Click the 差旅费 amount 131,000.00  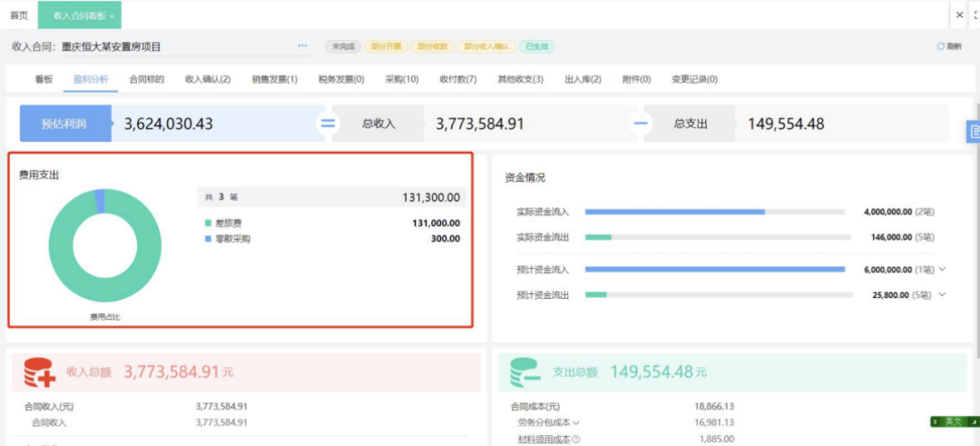pyautogui.click(x=436, y=223)
